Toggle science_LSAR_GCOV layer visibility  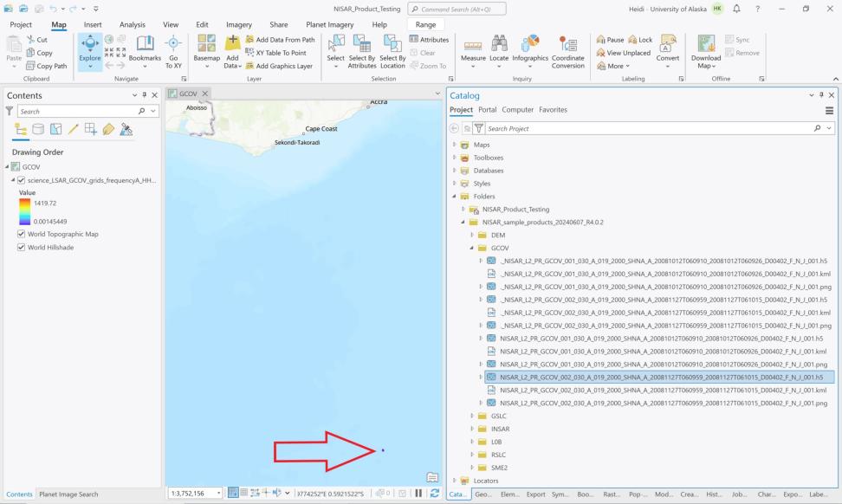(21, 180)
